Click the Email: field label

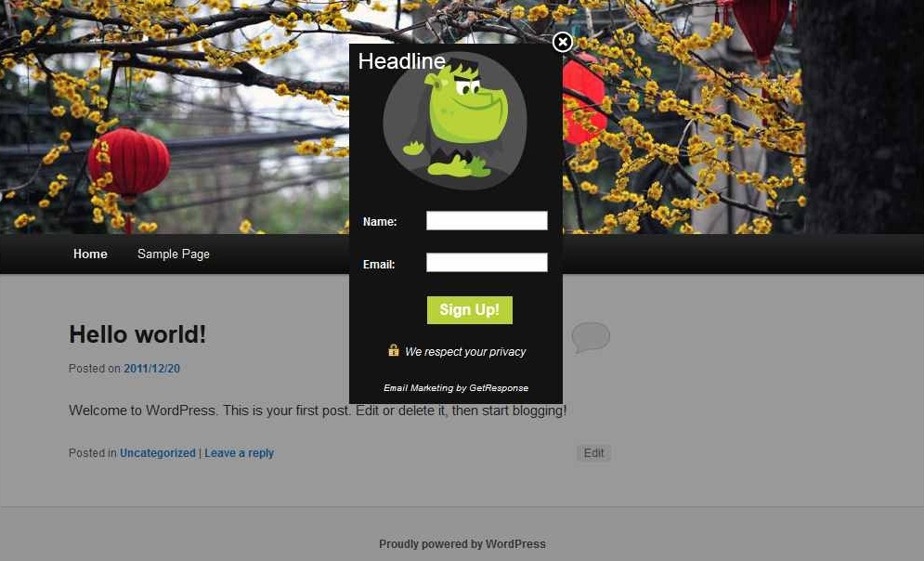pyautogui.click(x=379, y=265)
